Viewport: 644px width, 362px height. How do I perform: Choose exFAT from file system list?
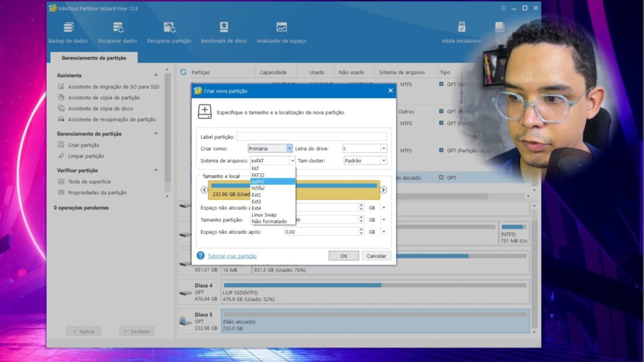tap(273, 182)
